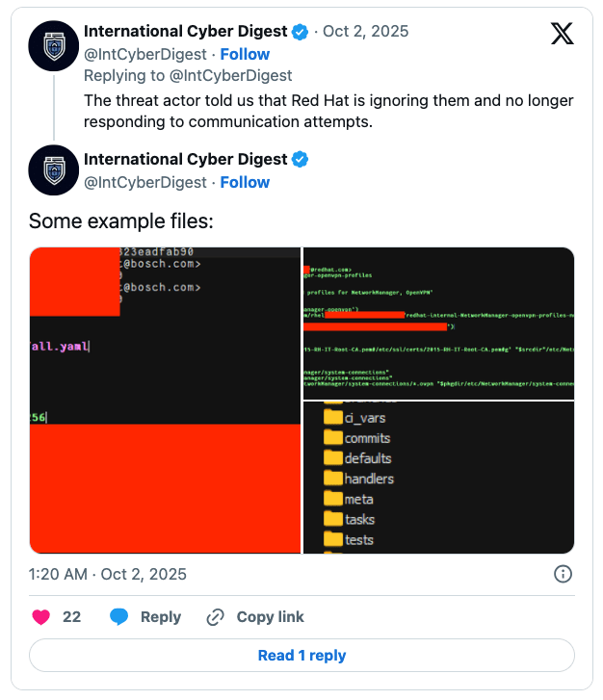Click the copy link chain icon

[x=216, y=617]
